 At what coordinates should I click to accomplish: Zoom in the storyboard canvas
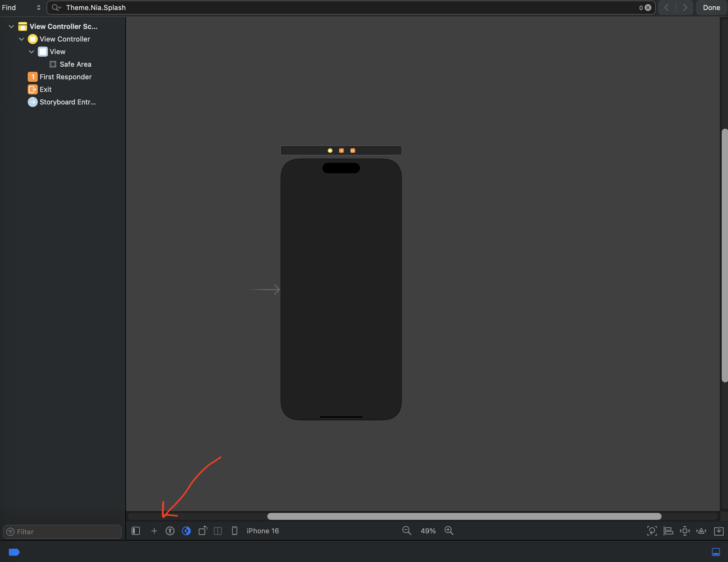pos(449,531)
